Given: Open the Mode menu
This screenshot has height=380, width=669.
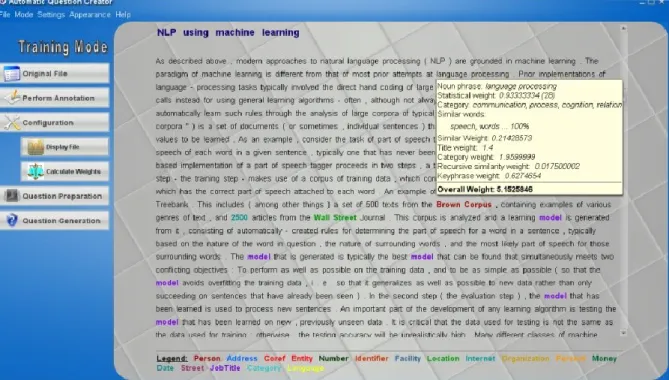Looking at the screenshot, I should click(23, 15).
